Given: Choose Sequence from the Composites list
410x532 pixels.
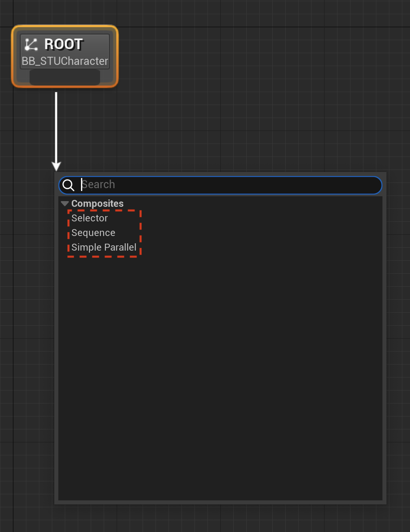Looking at the screenshot, I should click(93, 233).
